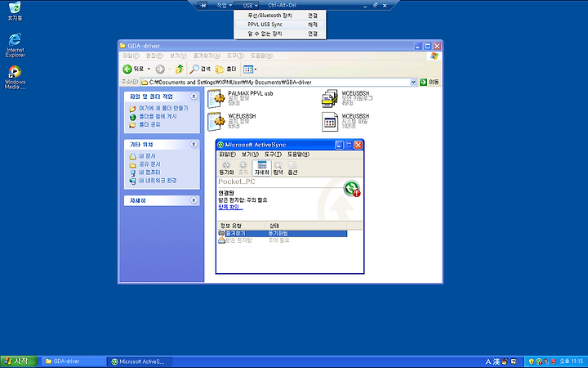Select the WCEUSBSH security catalog file

click(x=347, y=98)
